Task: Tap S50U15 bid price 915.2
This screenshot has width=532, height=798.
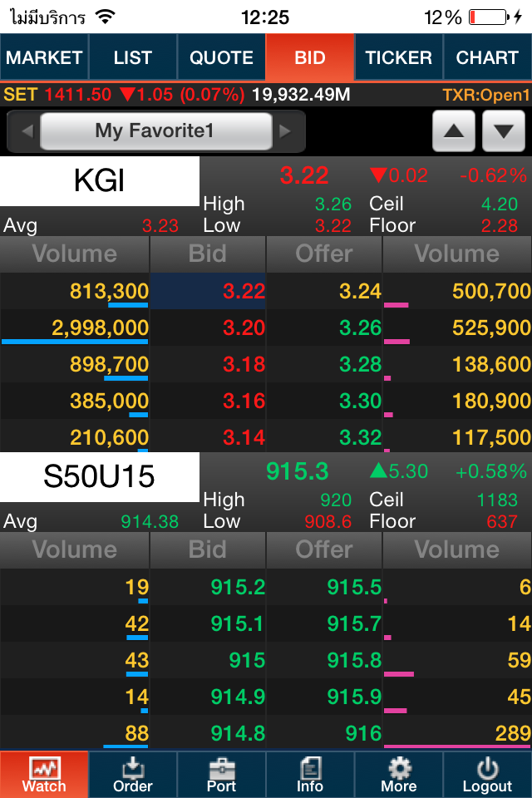Action: (x=238, y=588)
